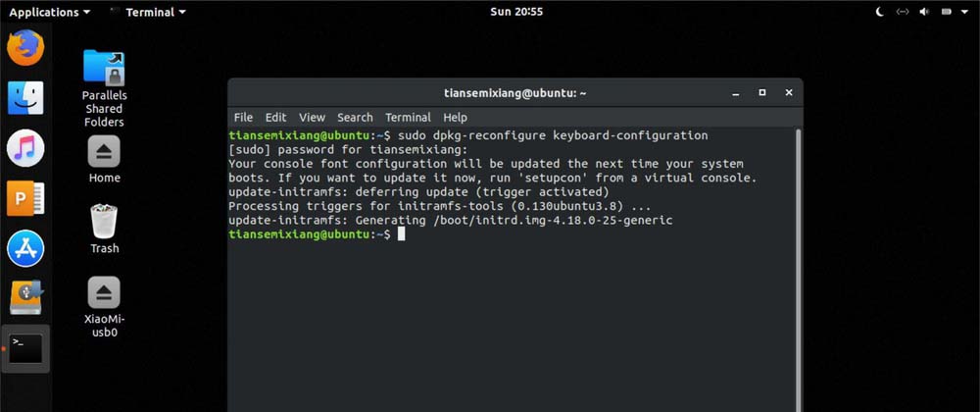Screen dimensions: 980x412
Task: Open the Search menu in Terminal
Action: pos(355,117)
